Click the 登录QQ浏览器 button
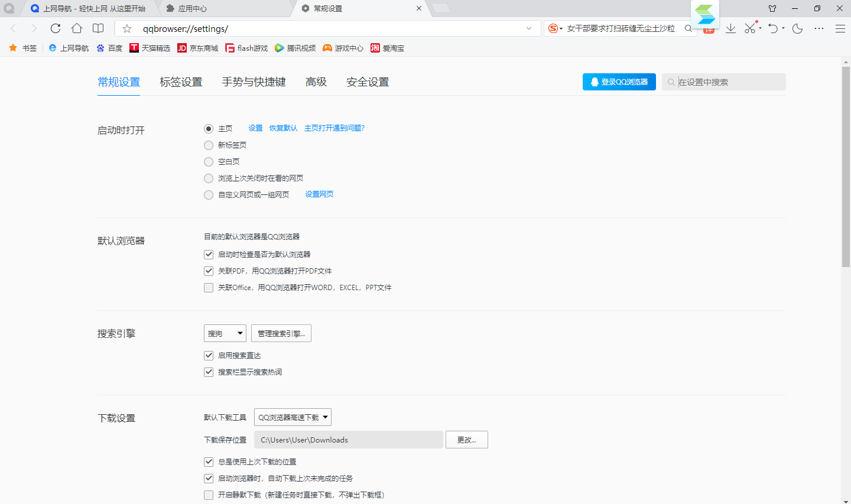 tap(619, 82)
